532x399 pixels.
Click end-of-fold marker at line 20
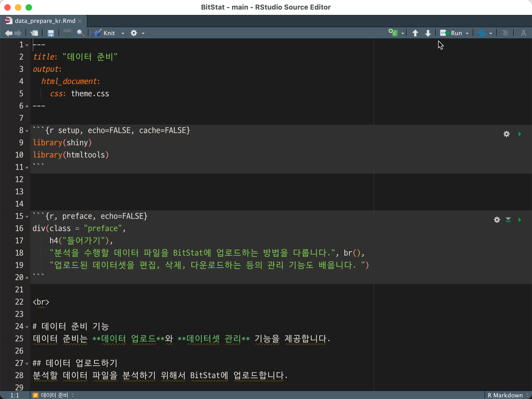[x=27, y=278]
